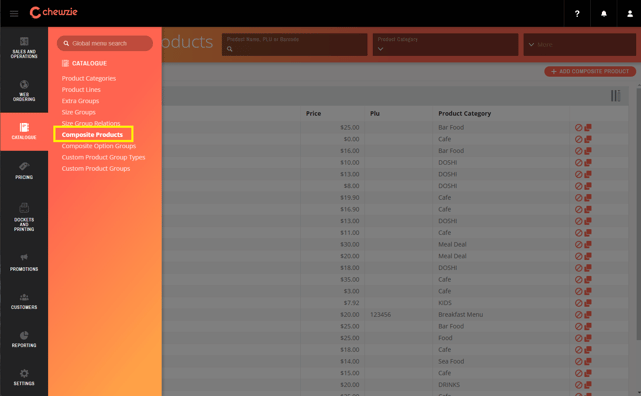Open Custom Product Group Types menu item
The height and width of the screenshot is (396, 641).
[x=103, y=157]
